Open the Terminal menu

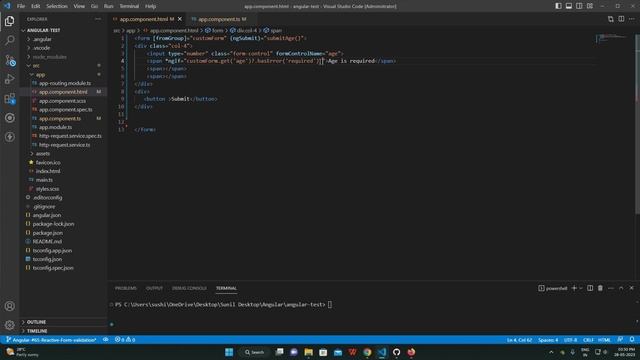tap(129, 6)
